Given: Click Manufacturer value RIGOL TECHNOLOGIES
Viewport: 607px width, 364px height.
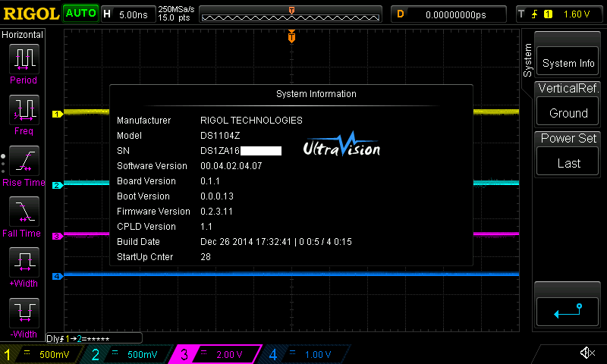Looking at the screenshot, I should (251, 121).
